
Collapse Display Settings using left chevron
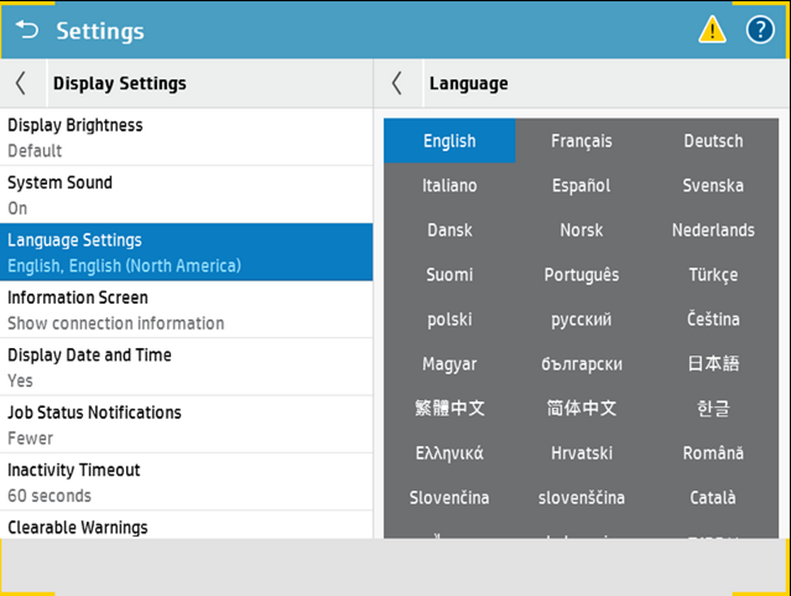click(21, 84)
